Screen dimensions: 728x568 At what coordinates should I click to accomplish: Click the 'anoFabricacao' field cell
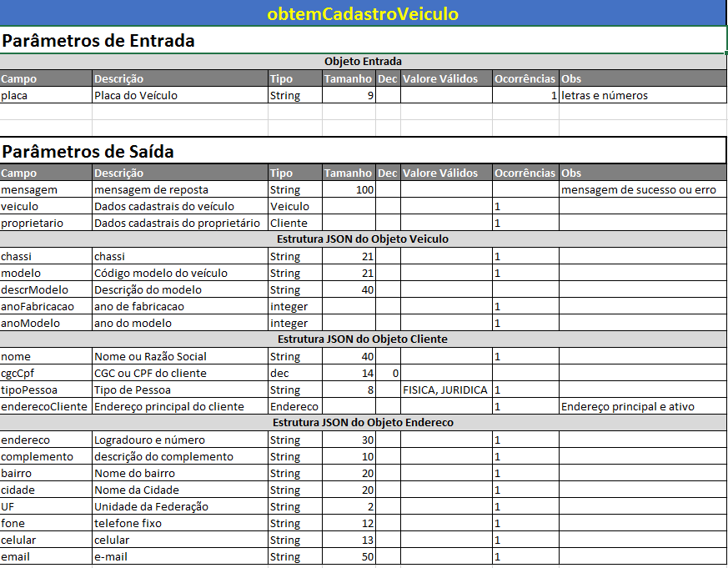click(x=46, y=307)
